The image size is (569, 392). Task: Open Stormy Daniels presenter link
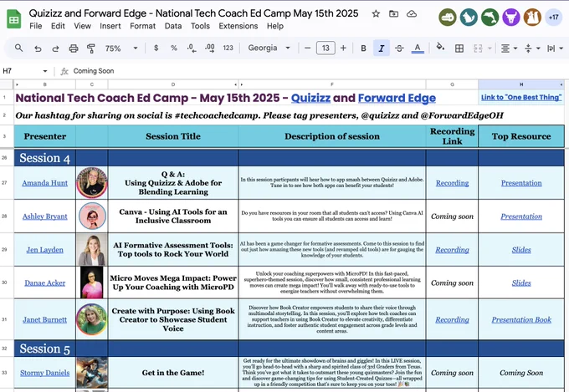[44, 373]
